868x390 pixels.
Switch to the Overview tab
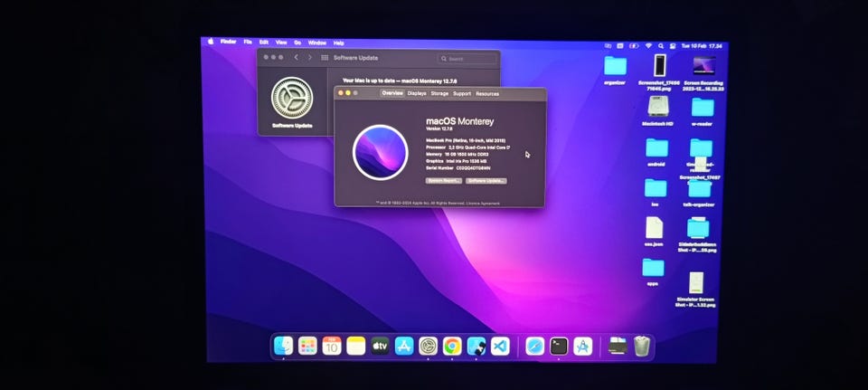pos(392,93)
